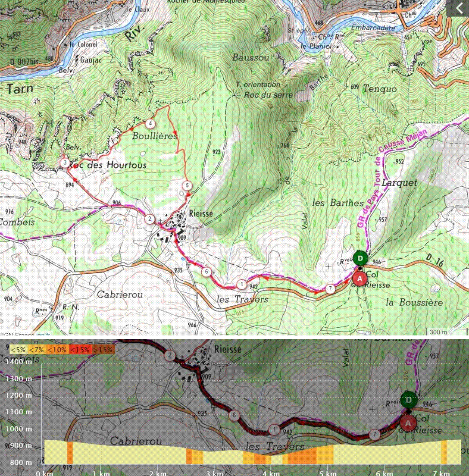This screenshot has width=469, height=476.
Task: Click the Embarcadère label near the river
Action: point(373,28)
